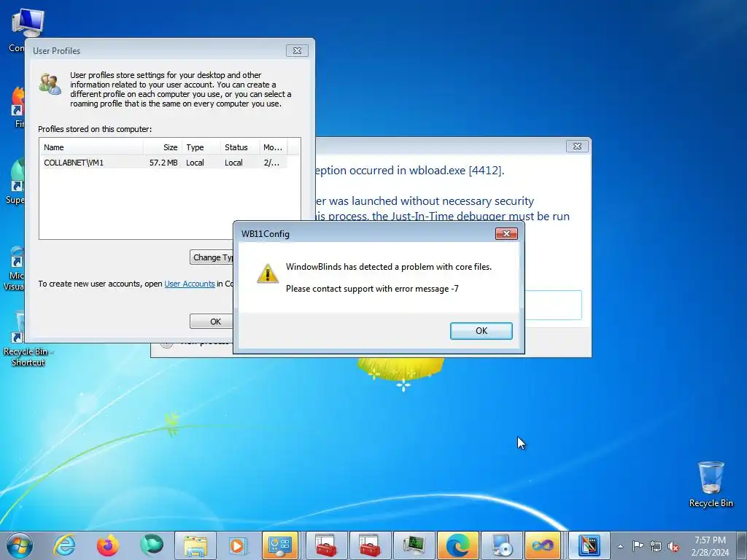747x560 pixels.
Task: Select the COLLABNET\VM1 profile row
Action: pyautogui.click(x=163, y=163)
